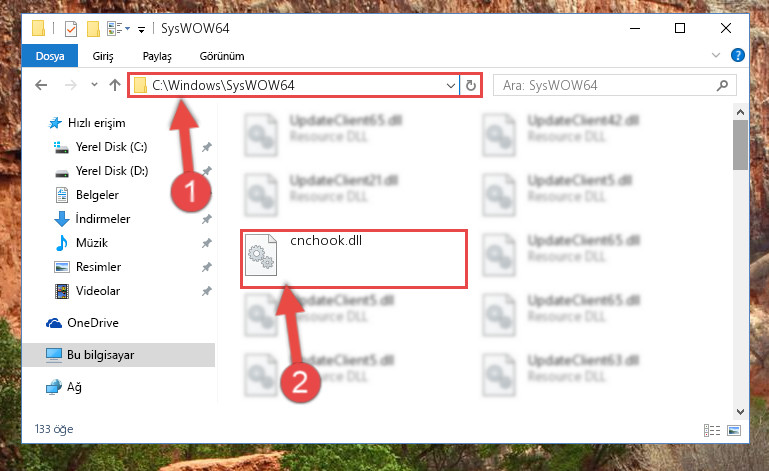Expand the ribbon with the chevron
Image resolution: width=769 pixels, height=471 pixels.
point(716,55)
